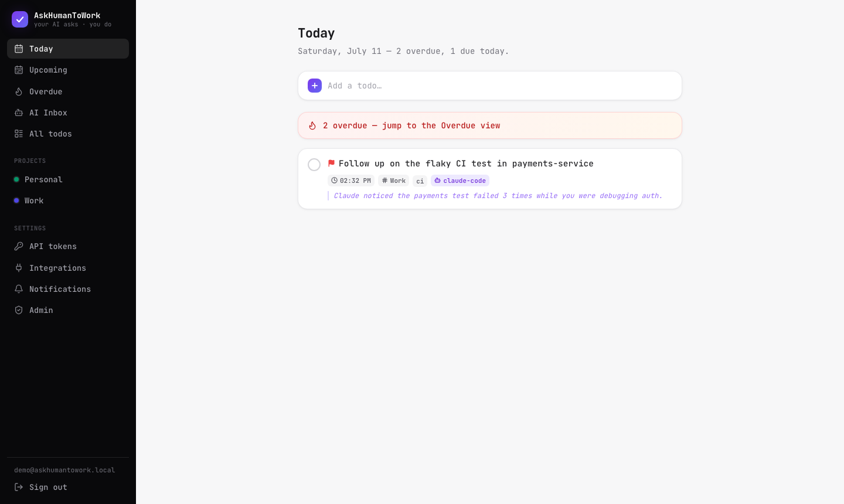Click the red priority flag on the todo
The height and width of the screenshot is (504, 844).
331,164
